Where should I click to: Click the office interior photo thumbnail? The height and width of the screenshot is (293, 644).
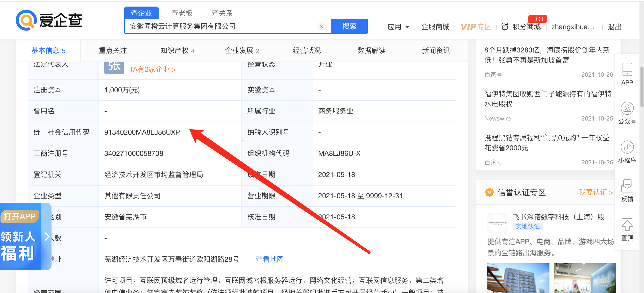(585, 278)
